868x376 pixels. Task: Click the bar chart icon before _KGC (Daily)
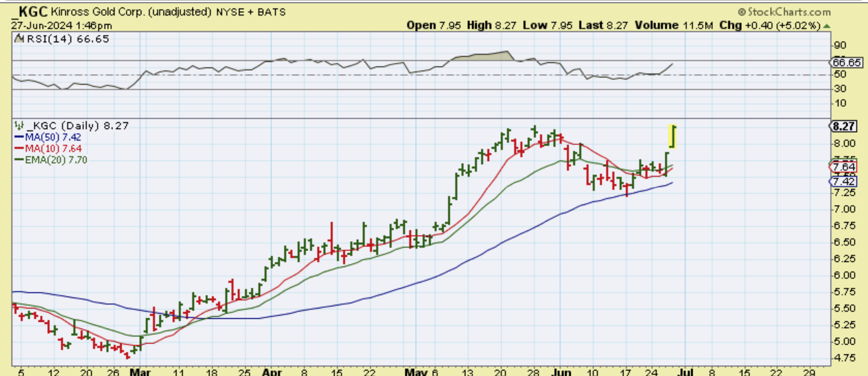pos(19,125)
